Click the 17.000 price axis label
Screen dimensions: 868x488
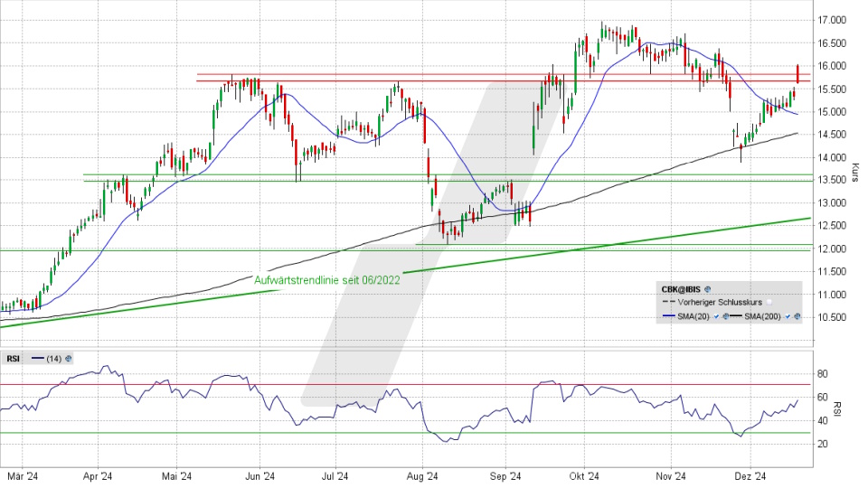(x=832, y=21)
